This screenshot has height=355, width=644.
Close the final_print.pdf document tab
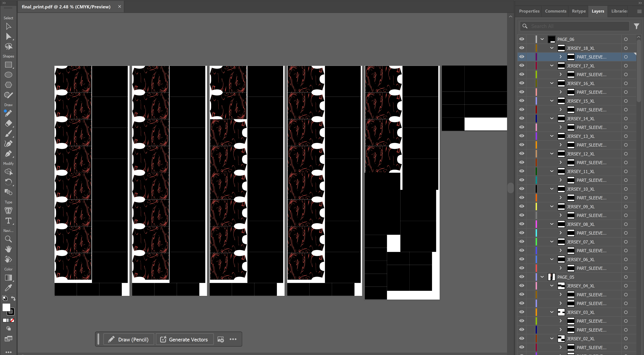[x=120, y=7]
